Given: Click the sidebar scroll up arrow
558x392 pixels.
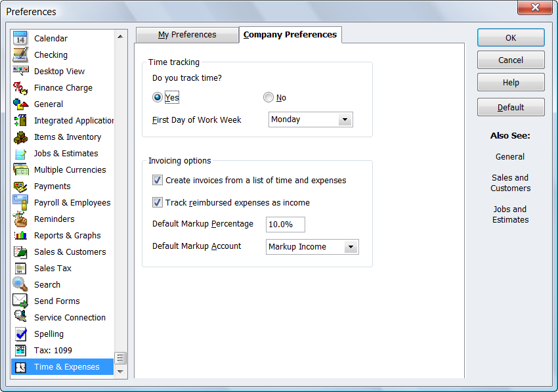Looking at the screenshot, I should point(120,36).
